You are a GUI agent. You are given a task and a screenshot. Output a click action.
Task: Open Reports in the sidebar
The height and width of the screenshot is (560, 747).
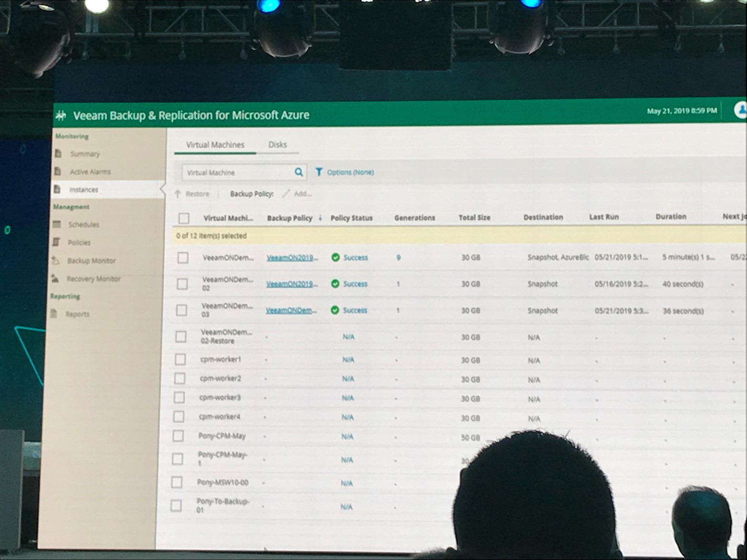tap(77, 314)
